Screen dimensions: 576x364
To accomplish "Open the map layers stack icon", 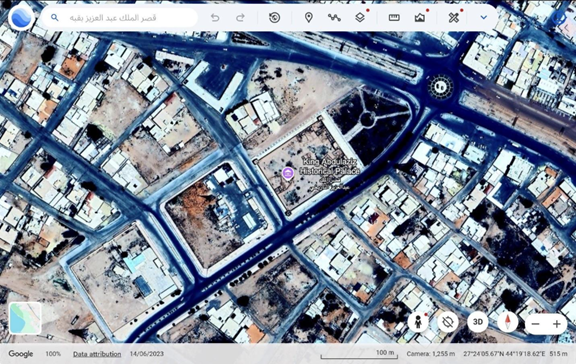I will click(x=360, y=18).
